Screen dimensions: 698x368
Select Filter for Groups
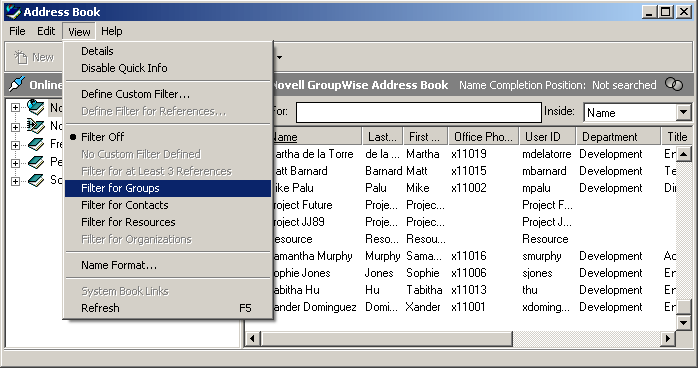point(168,188)
